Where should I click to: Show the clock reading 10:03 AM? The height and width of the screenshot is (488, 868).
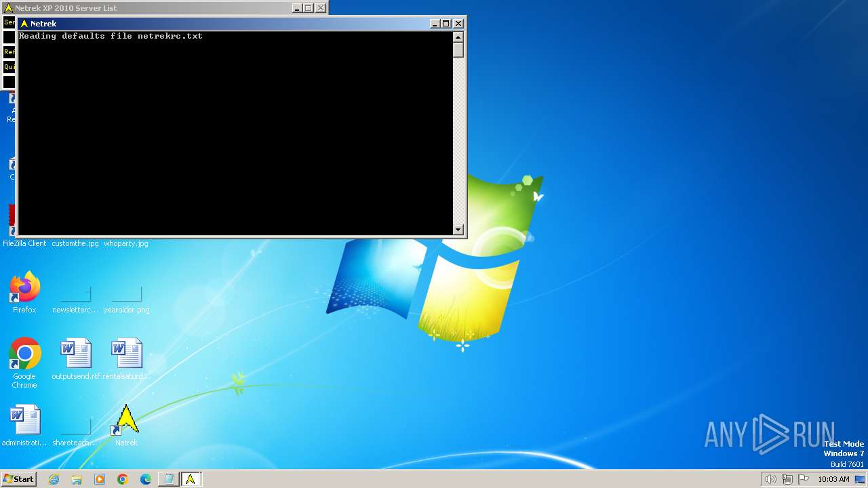pos(833,479)
